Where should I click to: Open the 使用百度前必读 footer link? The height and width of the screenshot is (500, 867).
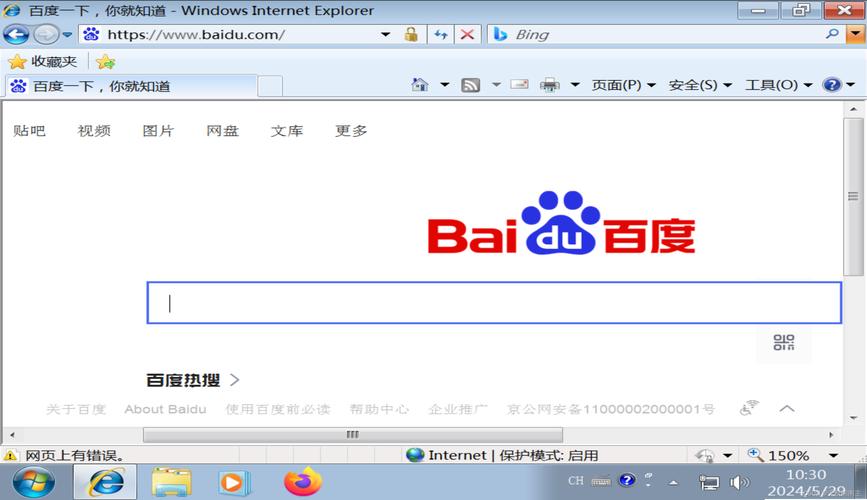pos(278,409)
